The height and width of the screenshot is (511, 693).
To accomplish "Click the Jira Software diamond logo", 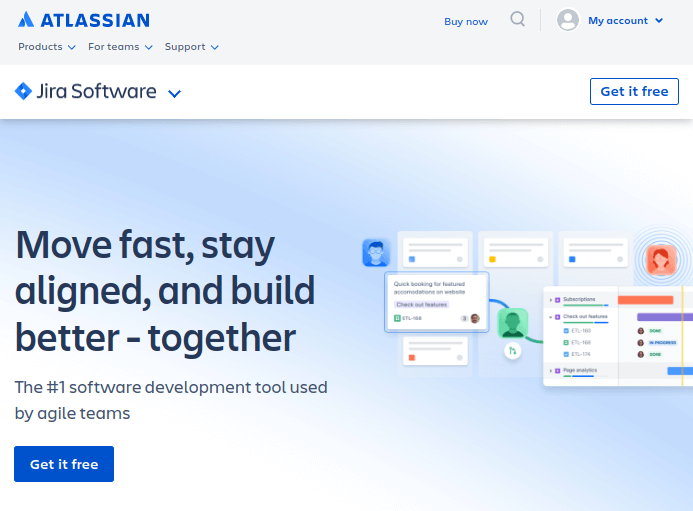I will click(x=23, y=91).
